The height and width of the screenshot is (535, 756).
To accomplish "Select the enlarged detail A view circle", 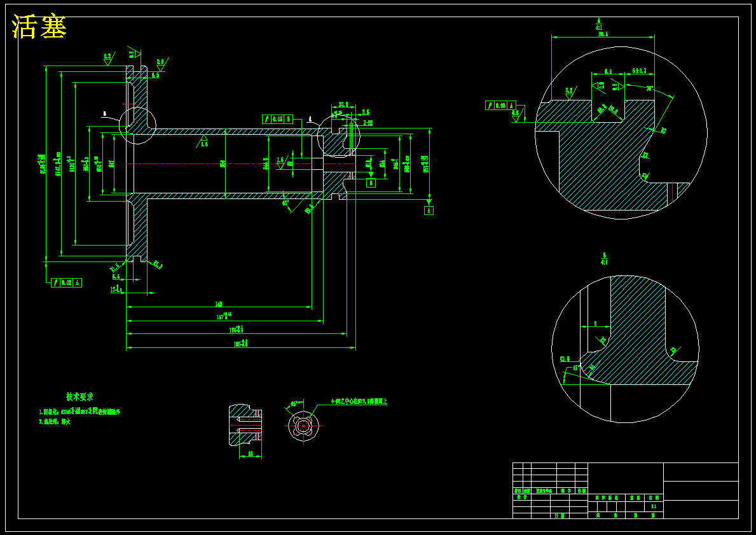I will 621,133.
